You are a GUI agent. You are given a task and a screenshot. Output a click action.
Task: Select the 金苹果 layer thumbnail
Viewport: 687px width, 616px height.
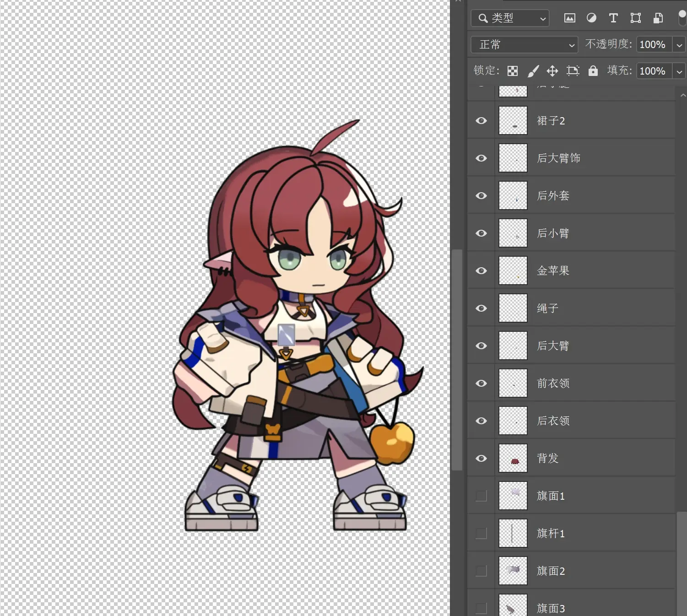pyautogui.click(x=513, y=271)
